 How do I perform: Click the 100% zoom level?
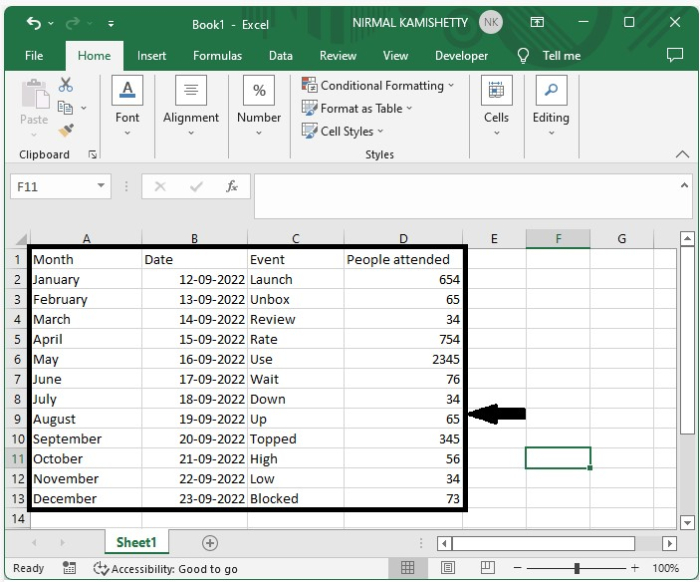pos(665,568)
